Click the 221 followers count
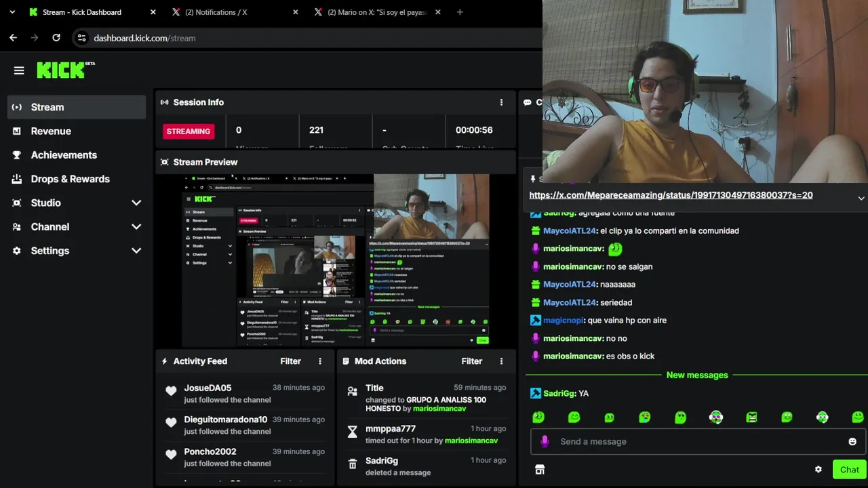This screenshot has height=488, width=868. 316,130
